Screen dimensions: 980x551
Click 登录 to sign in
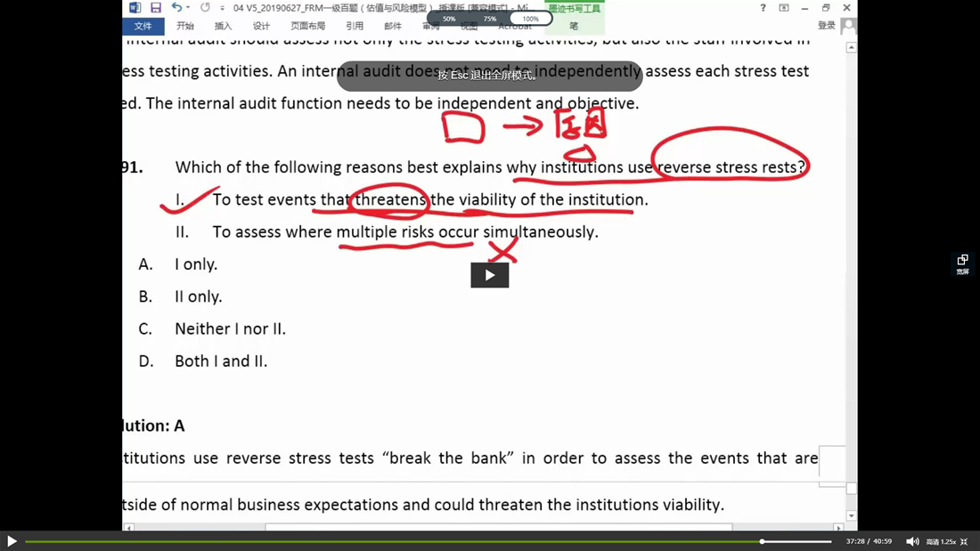click(x=826, y=26)
